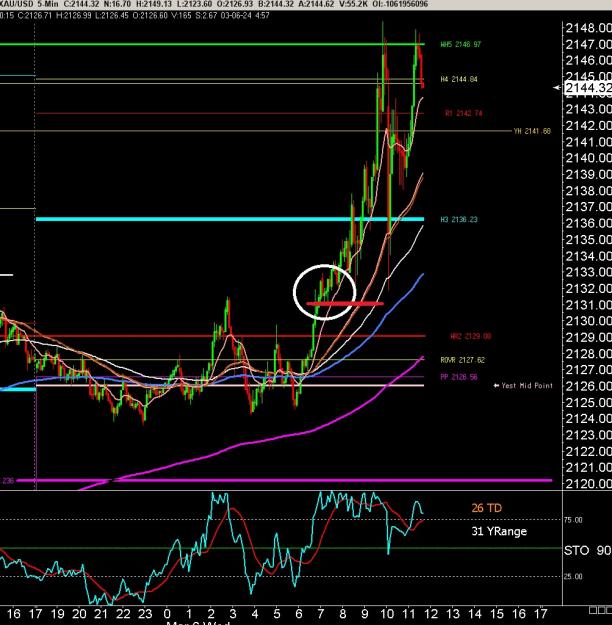Screen dimensions: 612x625
Task: Click the green WH5 horizontal line at top
Action: pos(212,44)
